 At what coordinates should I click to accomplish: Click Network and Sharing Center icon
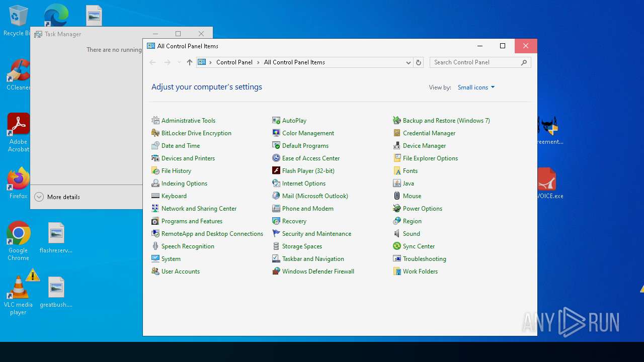155,209
